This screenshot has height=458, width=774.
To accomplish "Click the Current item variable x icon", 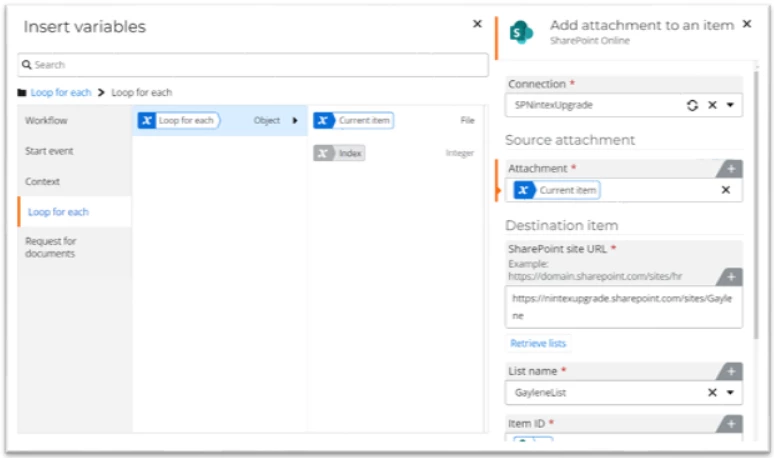I will [x=323, y=120].
